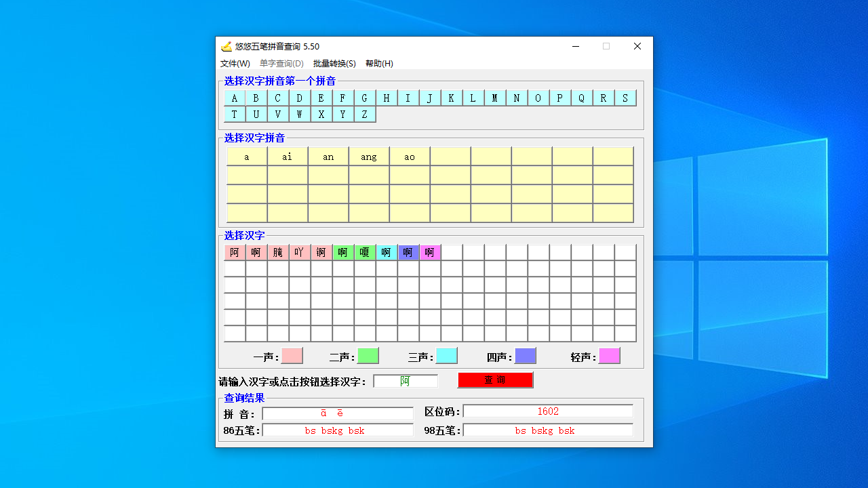The image size is (868, 488).
Task: Select the letter A pinyin initial button
Action: tap(234, 98)
